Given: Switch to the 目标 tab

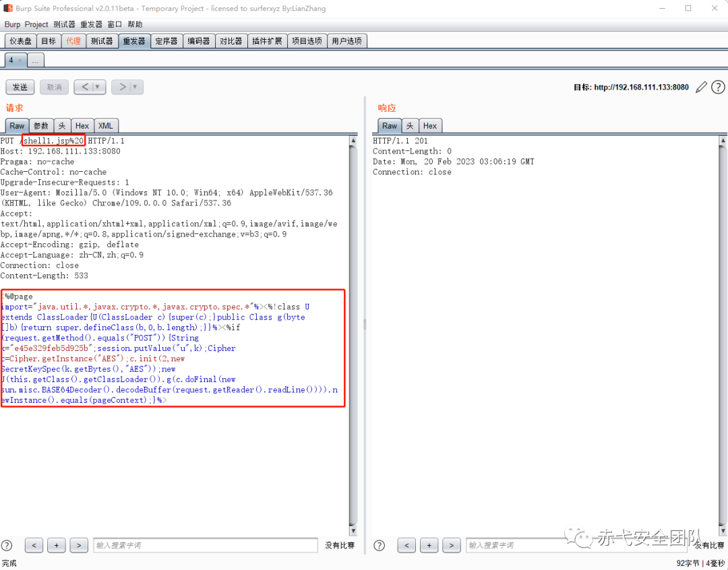Looking at the screenshot, I should tap(49, 41).
